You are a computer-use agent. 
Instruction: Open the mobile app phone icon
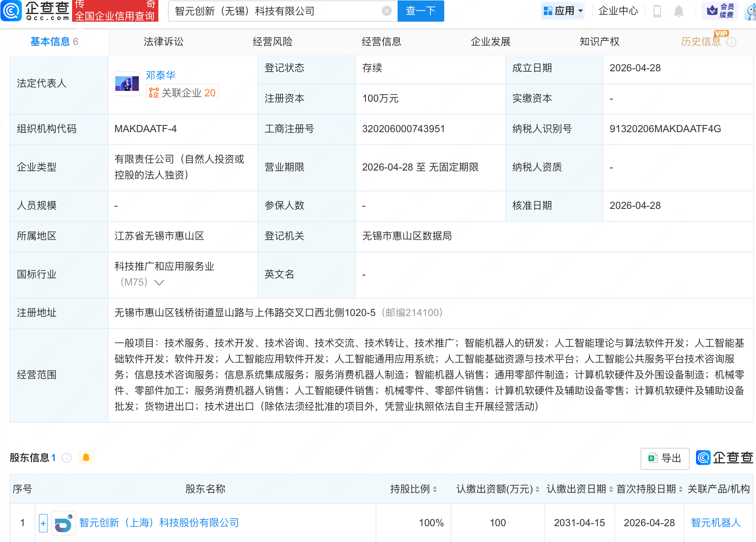657,11
